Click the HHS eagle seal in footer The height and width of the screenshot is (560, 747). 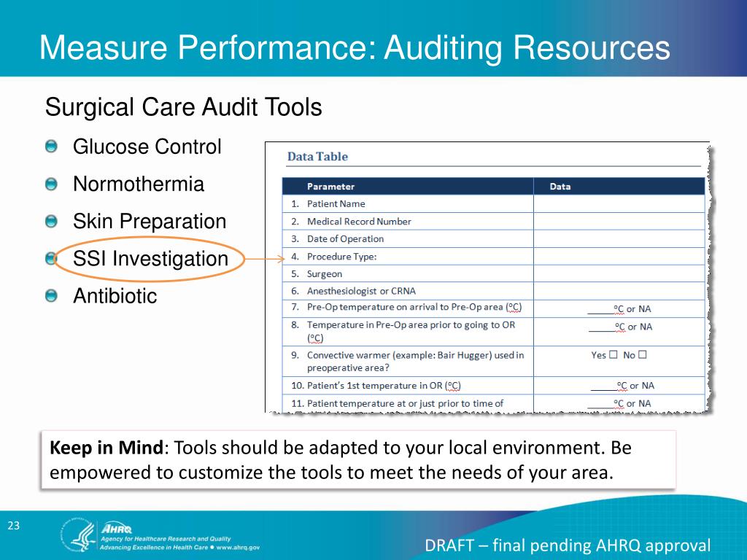[x=77, y=535]
